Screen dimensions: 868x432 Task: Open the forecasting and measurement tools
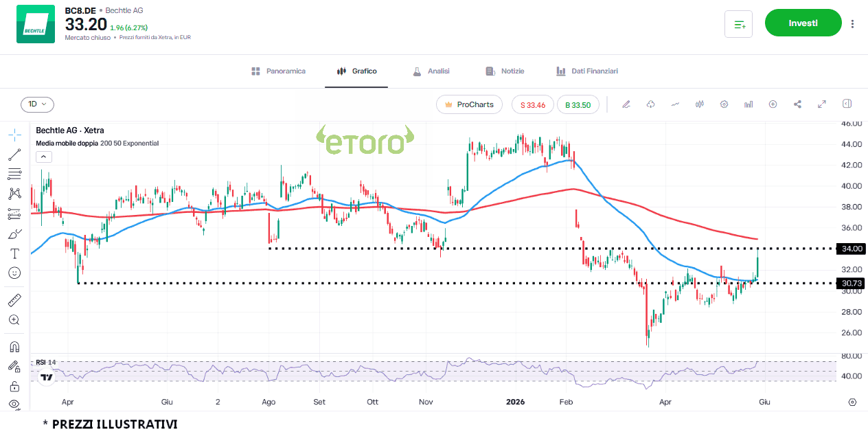coord(14,214)
